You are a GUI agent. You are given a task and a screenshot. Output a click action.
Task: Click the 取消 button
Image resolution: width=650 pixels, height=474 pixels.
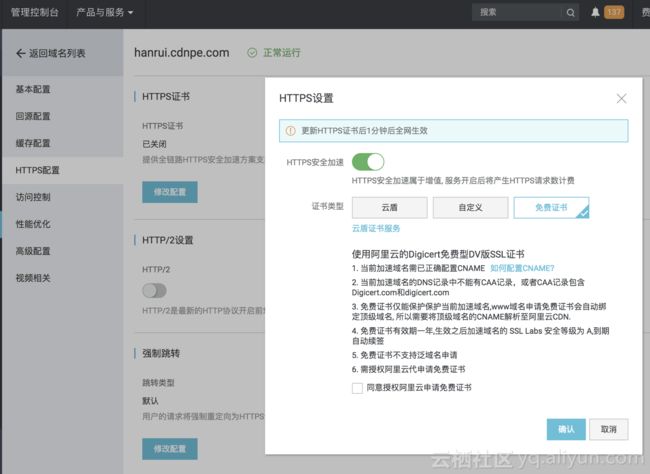click(609, 429)
